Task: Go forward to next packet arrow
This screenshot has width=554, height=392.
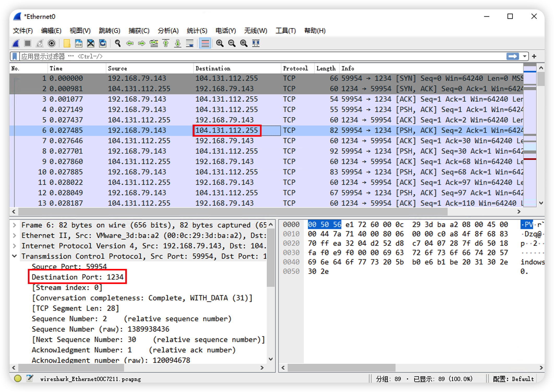Action: click(141, 43)
